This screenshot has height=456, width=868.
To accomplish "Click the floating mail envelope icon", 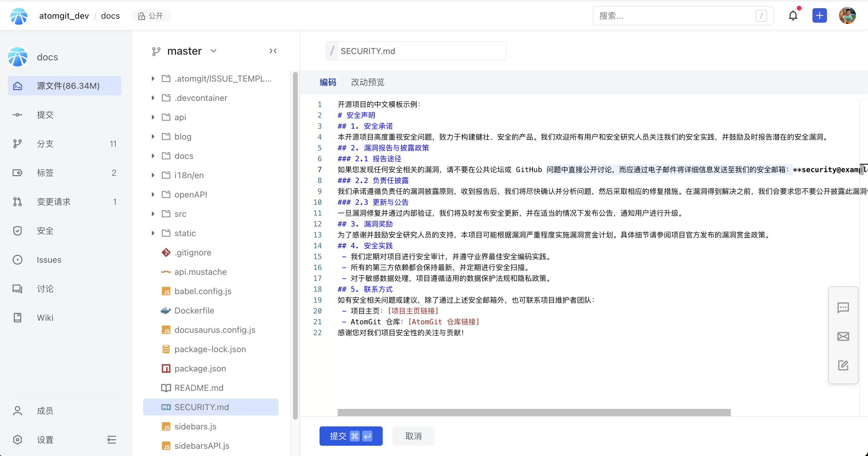I will tap(843, 336).
